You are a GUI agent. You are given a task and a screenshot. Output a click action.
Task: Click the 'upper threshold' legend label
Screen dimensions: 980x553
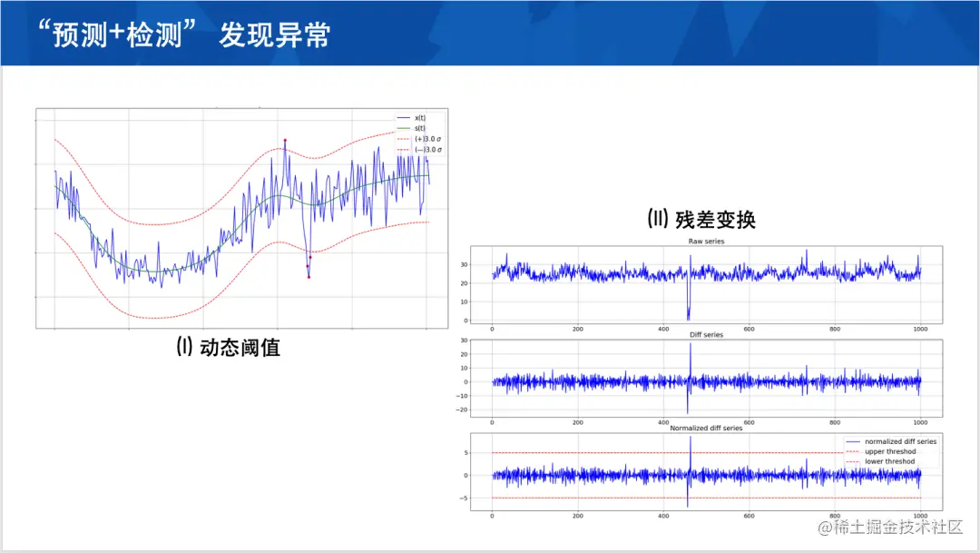pyautogui.click(x=890, y=451)
